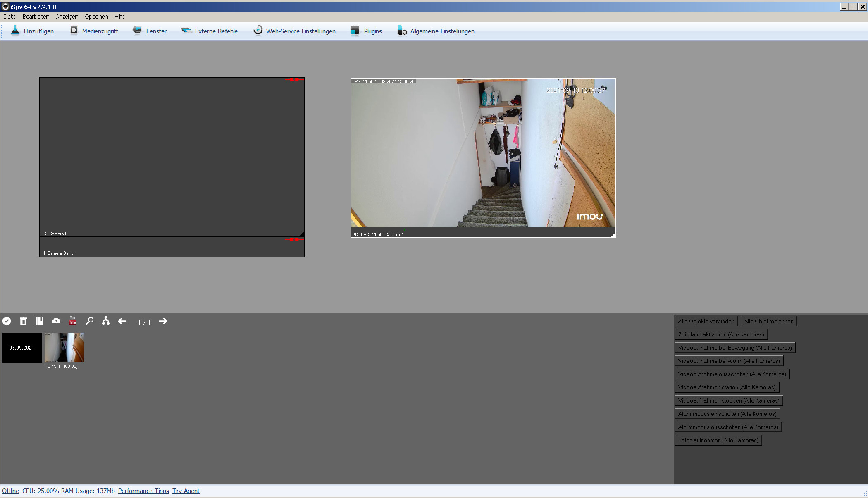The width and height of the screenshot is (868, 498).
Task: Click the Plugins toolbar icon
Action: 355,31
